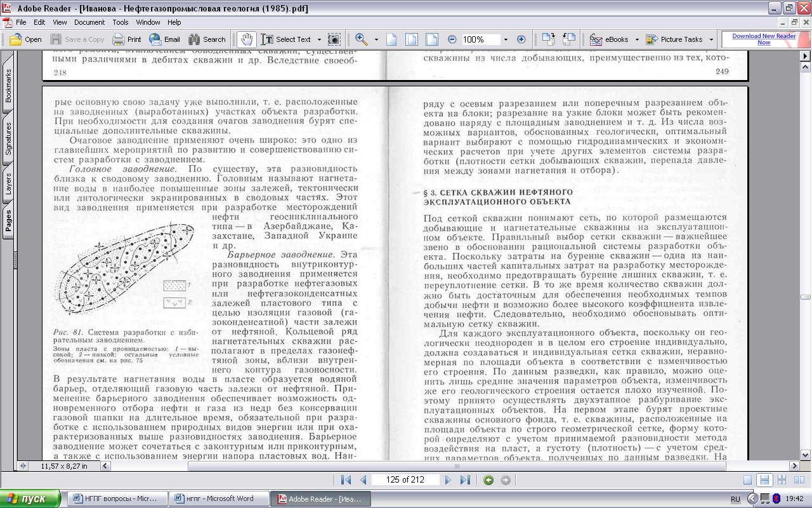Click the zoom percentage input field
The height and width of the screenshot is (508, 812).
click(481, 39)
